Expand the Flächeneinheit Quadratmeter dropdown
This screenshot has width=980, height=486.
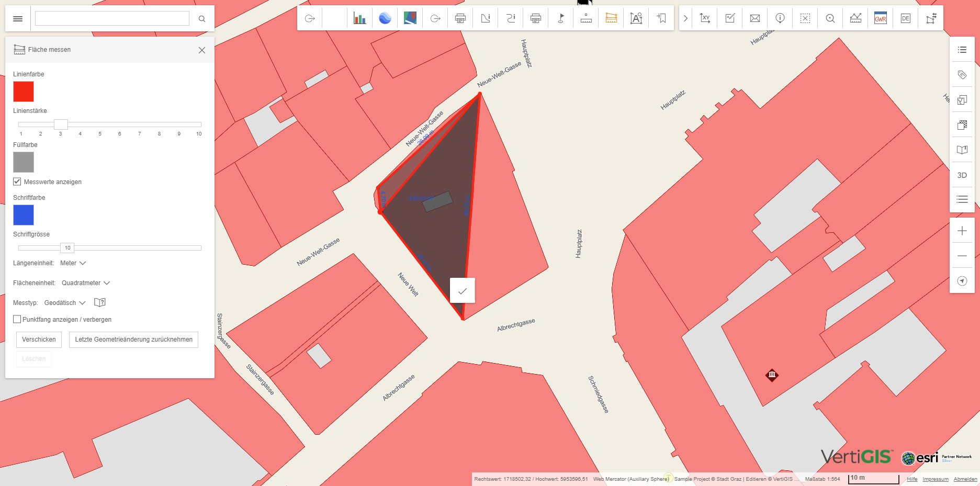pos(86,283)
